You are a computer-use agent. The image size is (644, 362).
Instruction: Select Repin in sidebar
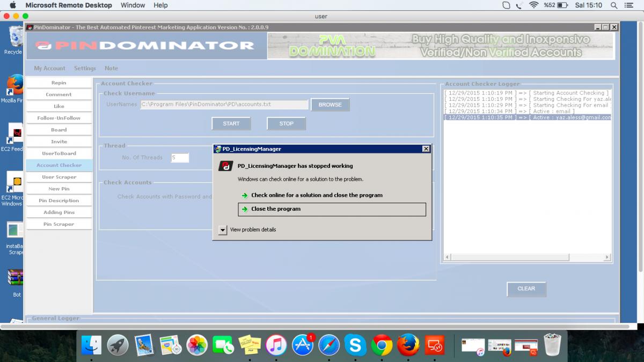[59, 83]
